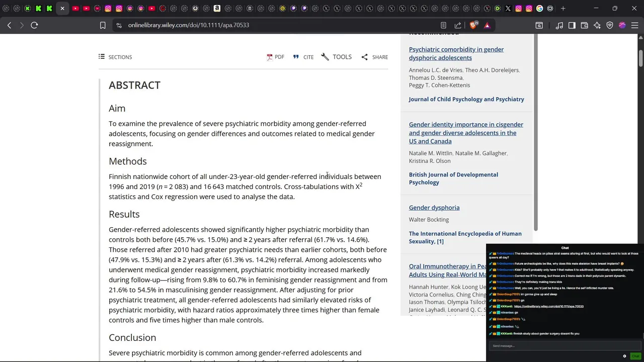Screen dimensions: 644x362
Task: Click 'Journal of Child Psychology and Psychiatry'
Action: coord(466,99)
